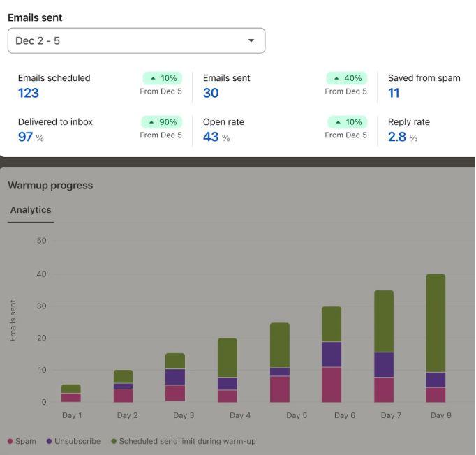Click the dropdown caret arrow icon
476x455 pixels.
251,40
